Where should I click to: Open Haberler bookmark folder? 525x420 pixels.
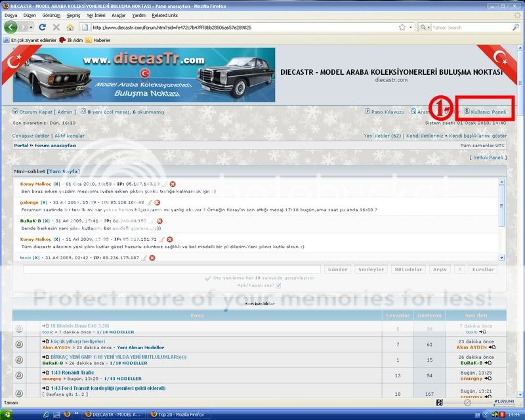pos(98,40)
